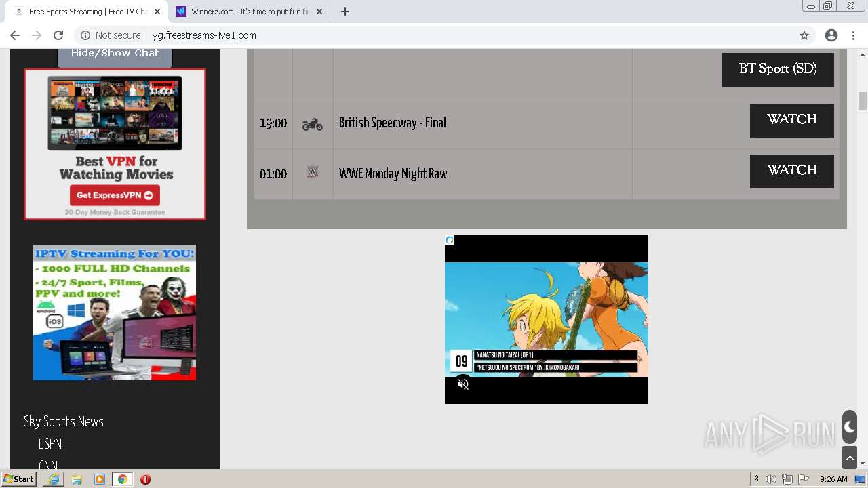The image size is (868, 488).
Task: Watch British Speedway - Final stream
Action: pos(792,120)
